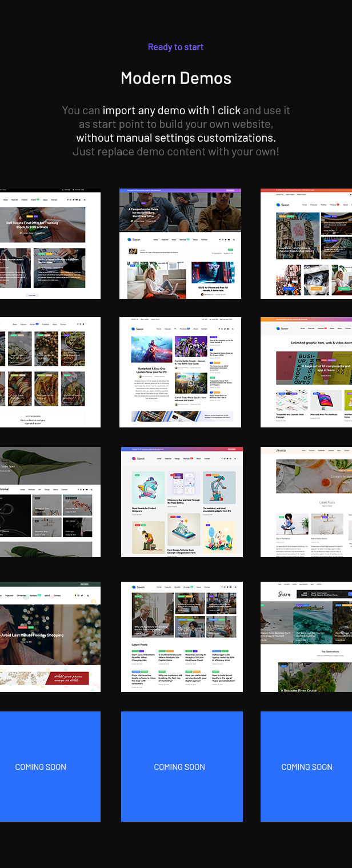This screenshot has height=868, width=352.
Task: Open the street photo collage demo in first row
Action: (306, 243)
